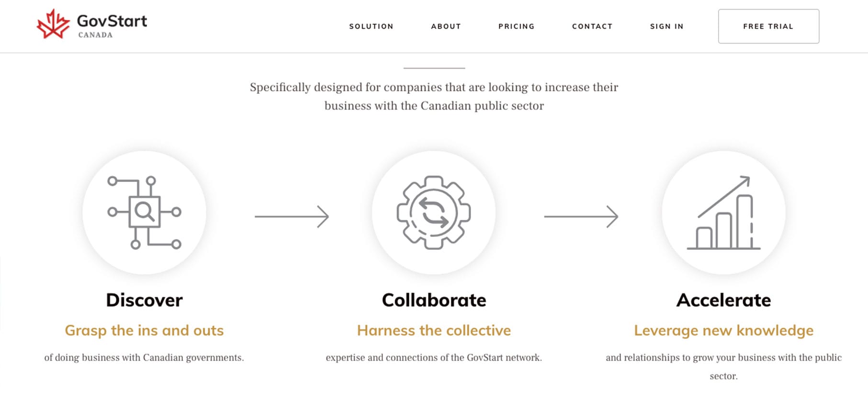Start a Free Trial
This screenshot has height=407, width=868.
tap(768, 26)
